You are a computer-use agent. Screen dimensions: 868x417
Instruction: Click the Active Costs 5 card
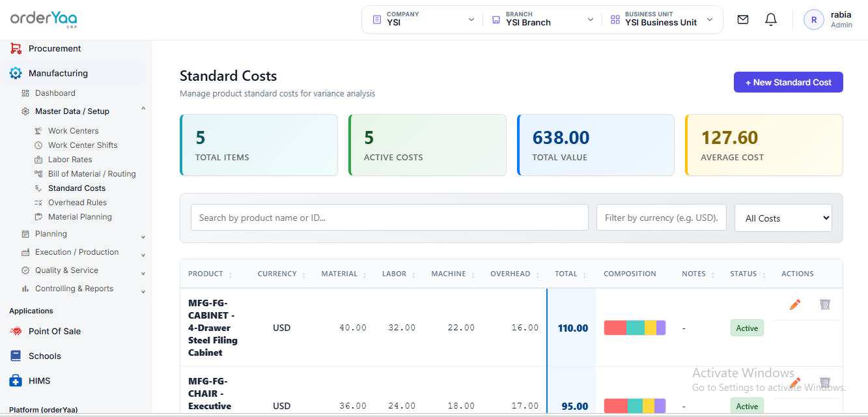[427, 145]
